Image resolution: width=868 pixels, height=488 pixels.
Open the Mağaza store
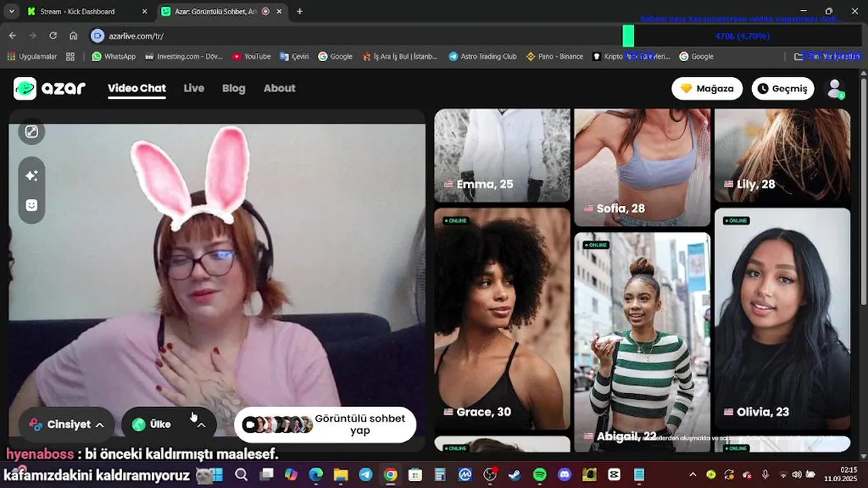[x=707, y=89]
